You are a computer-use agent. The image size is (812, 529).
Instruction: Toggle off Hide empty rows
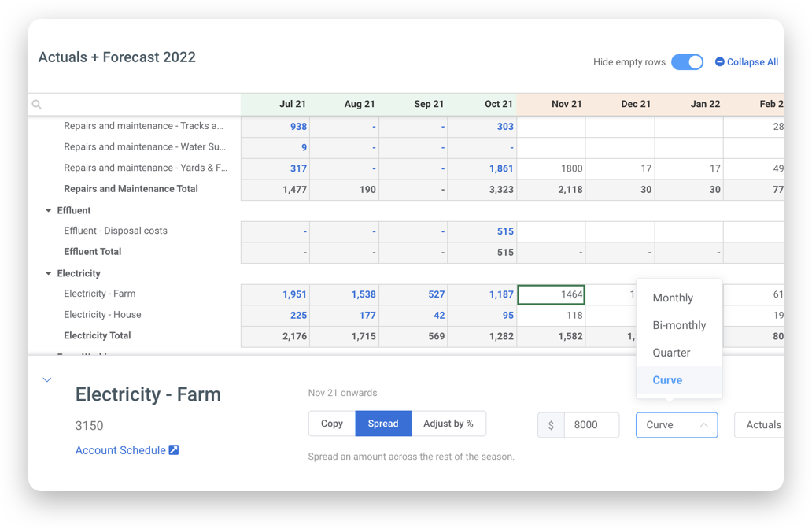coord(687,61)
